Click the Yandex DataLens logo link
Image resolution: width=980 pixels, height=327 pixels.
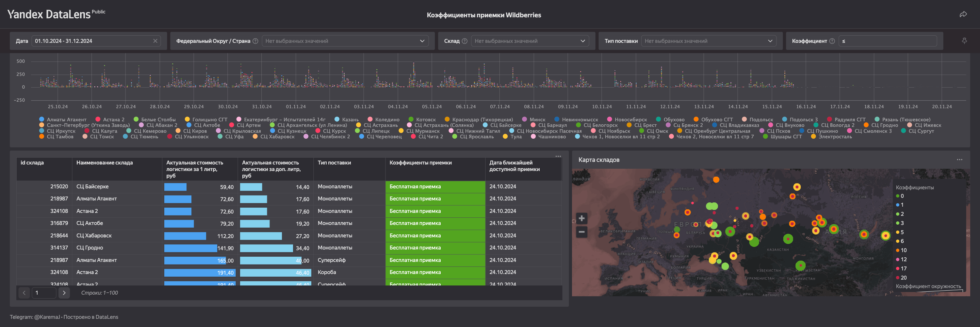tap(49, 14)
